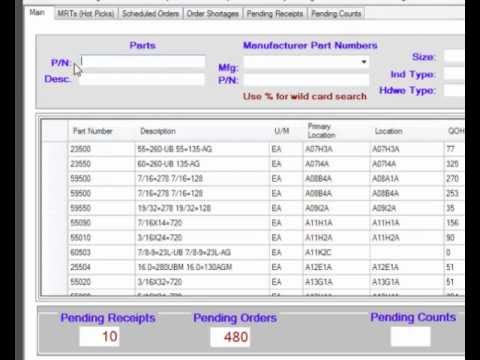Sort by the Part Number column header
Screen dimensions: 480x360
point(101,131)
